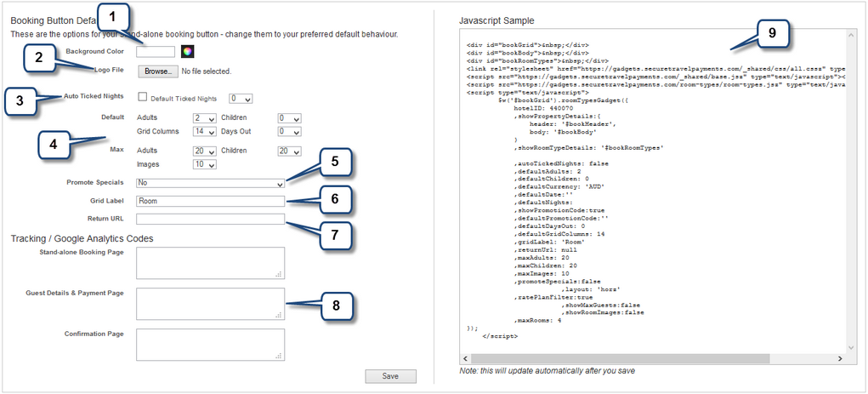Open the Promote Specials dropdown
This screenshot has height=394, width=868.
[x=210, y=183]
